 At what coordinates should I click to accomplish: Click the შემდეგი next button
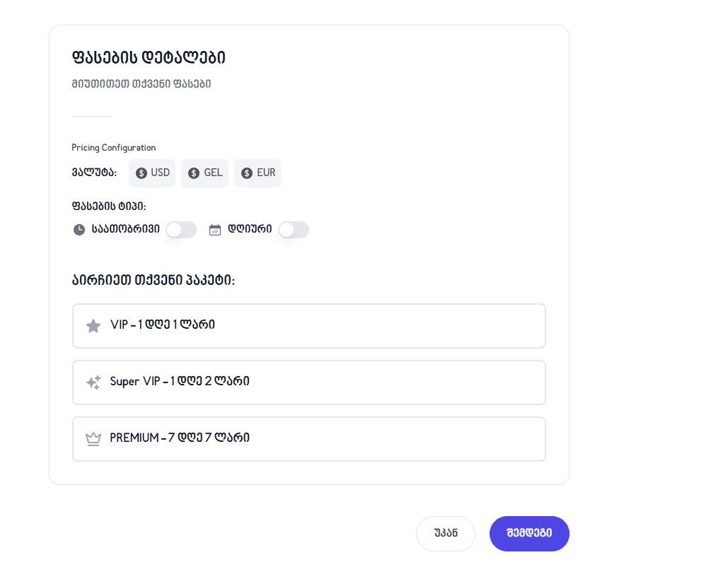click(x=528, y=534)
